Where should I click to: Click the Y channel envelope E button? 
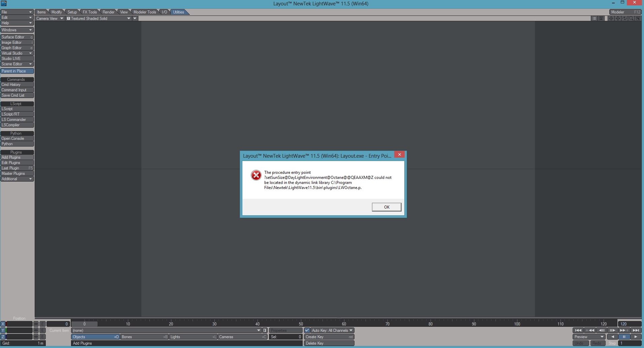[x=43, y=330]
